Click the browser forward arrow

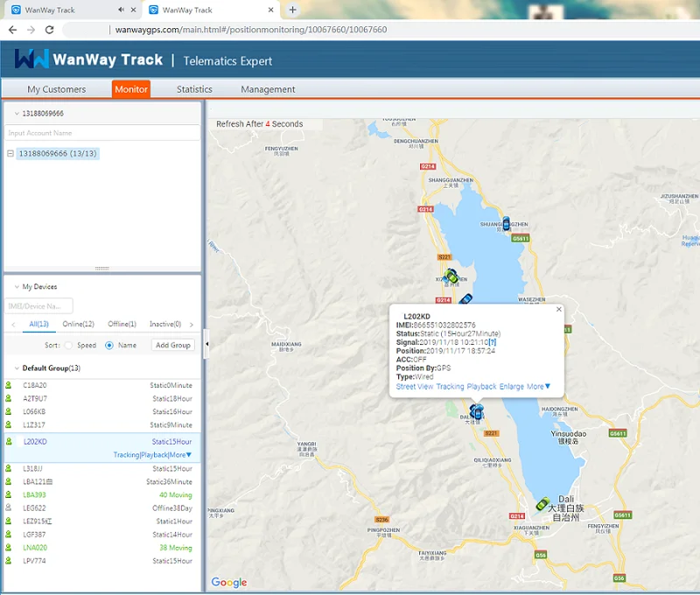[31, 30]
